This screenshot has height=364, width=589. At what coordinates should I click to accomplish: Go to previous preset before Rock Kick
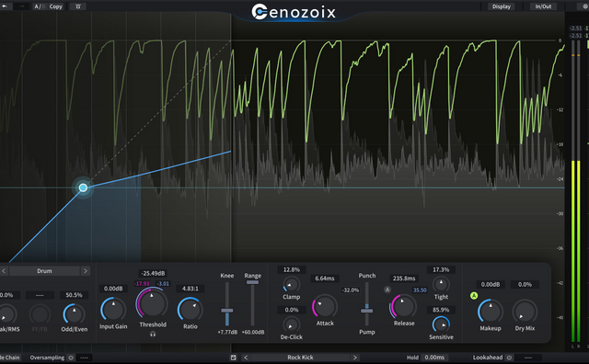pos(246,358)
